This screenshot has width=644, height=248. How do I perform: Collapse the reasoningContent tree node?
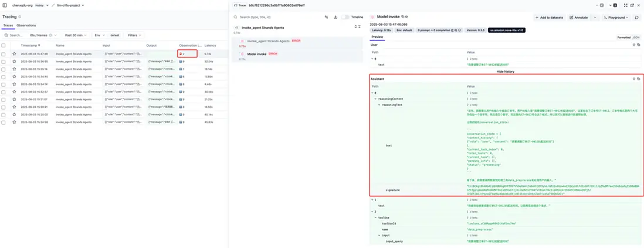[x=375, y=99]
